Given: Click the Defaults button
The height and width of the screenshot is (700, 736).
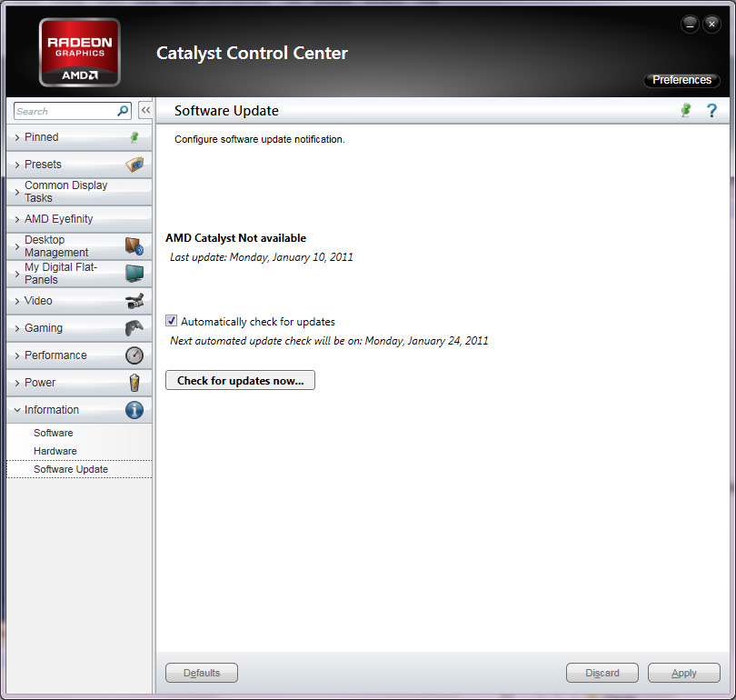Looking at the screenshot, I should point(202,673).
